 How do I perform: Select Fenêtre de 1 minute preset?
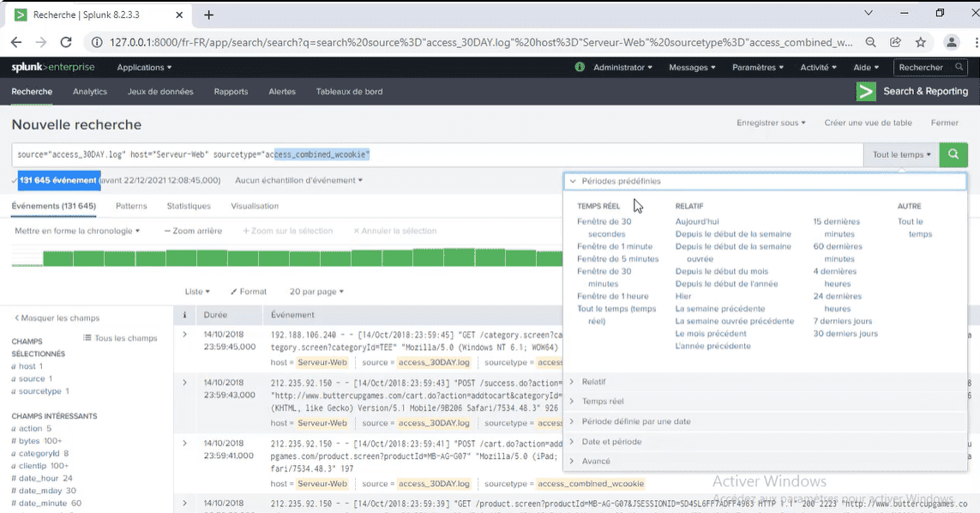tap(615, 246)
